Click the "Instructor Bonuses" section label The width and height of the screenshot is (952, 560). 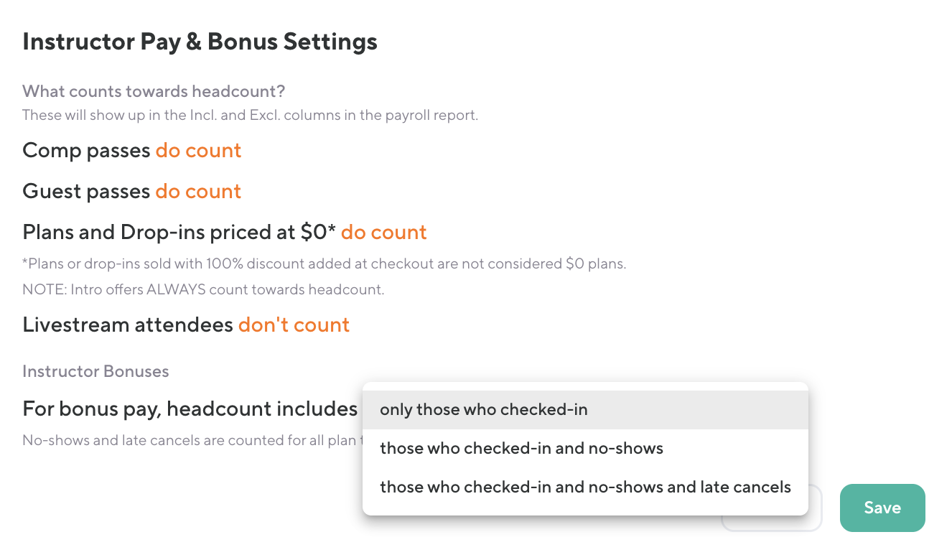pos(95,372)
